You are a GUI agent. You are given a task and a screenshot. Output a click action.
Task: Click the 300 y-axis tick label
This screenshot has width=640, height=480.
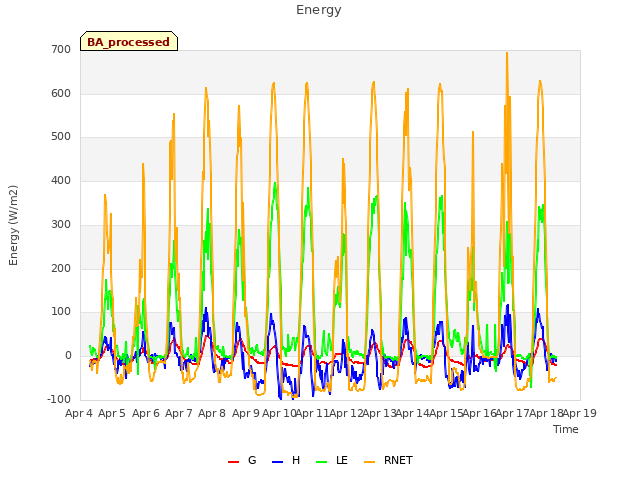coord(61,224)
